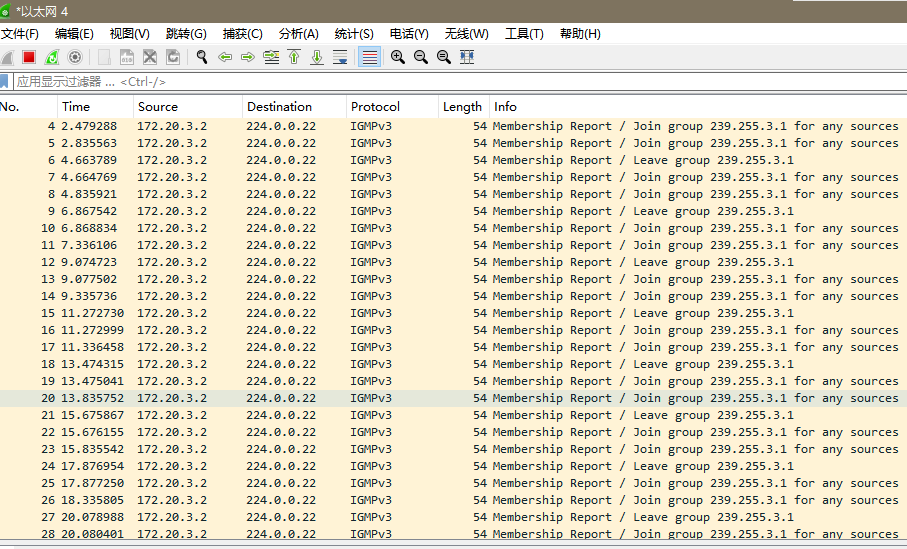The image size is (907, 549).
Task: Restart the current capture
Action: [52, 57]
